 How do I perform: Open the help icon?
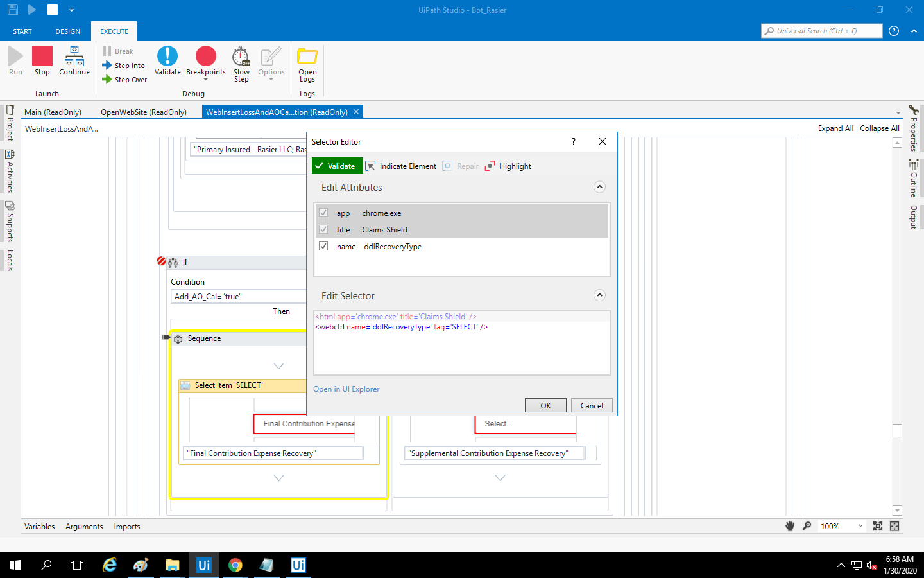click(x=894, y=31)
